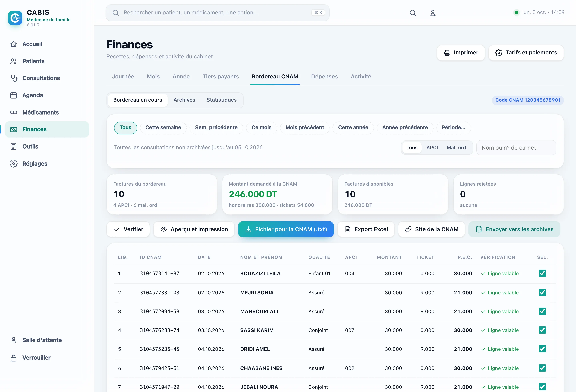Screen dimensions: 576x392
Task: Switch to the Dépenses tab
Action: click(x=324, y=77)
